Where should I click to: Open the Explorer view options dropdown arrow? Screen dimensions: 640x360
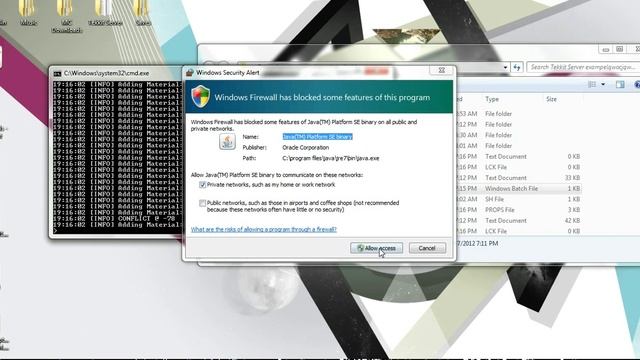coord(603,84)
